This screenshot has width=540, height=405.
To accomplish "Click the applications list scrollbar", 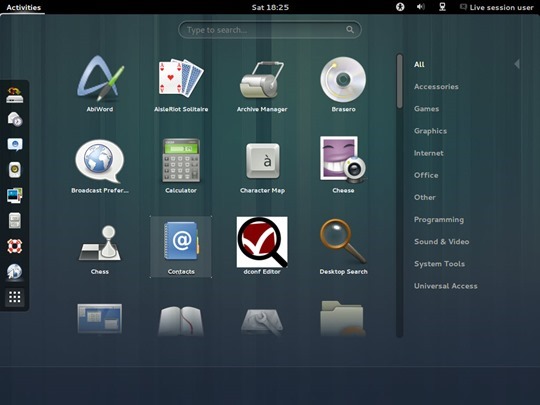I will click(x=399, y=195).
